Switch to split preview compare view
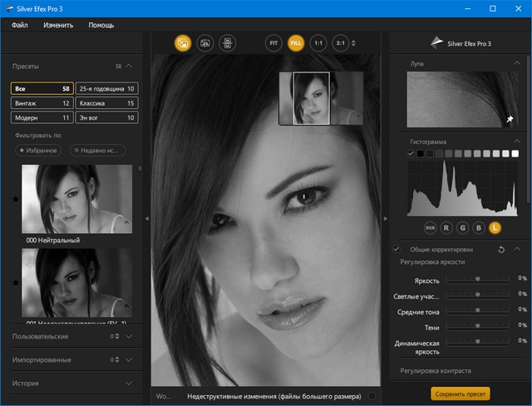 click(x=204, y=42)
